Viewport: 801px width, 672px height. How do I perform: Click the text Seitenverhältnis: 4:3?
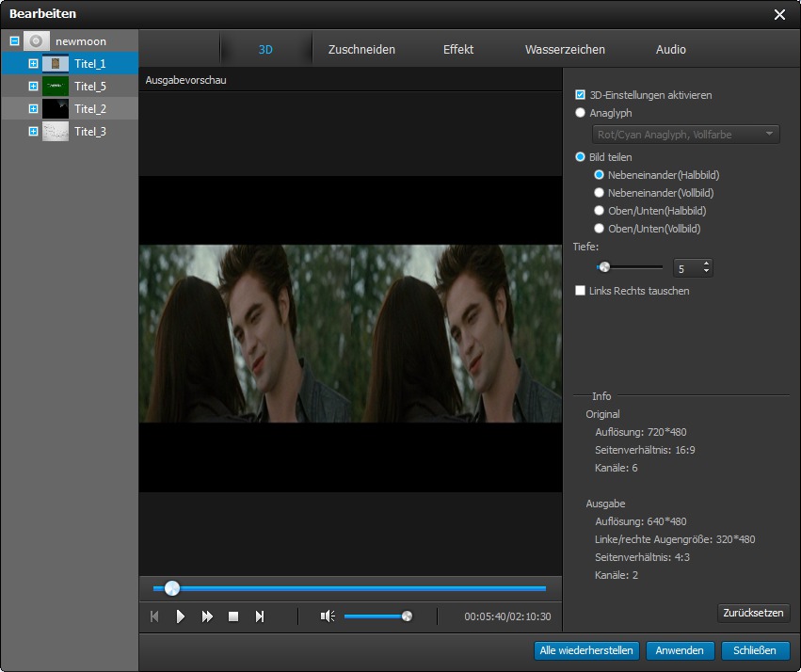coord(642,557)
